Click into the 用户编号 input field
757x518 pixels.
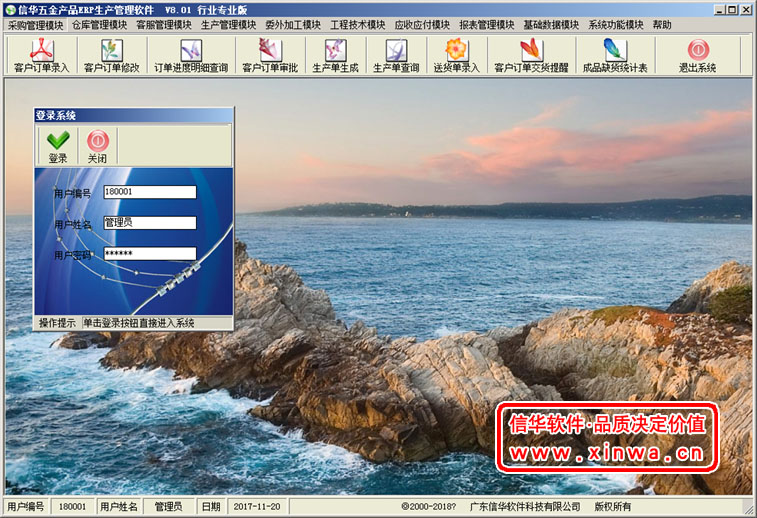pos(149,192)
